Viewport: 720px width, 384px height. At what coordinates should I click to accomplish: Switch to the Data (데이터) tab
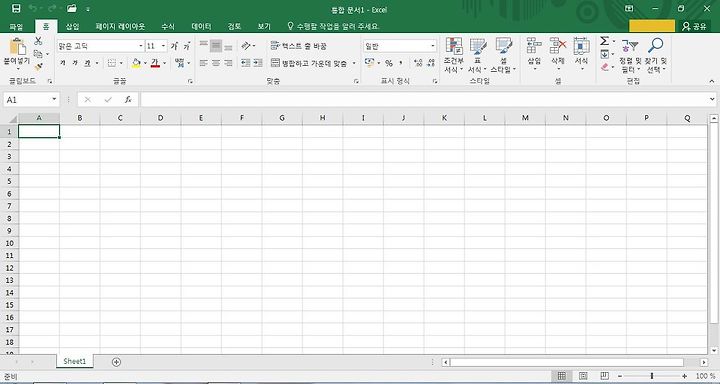(201, 27)
